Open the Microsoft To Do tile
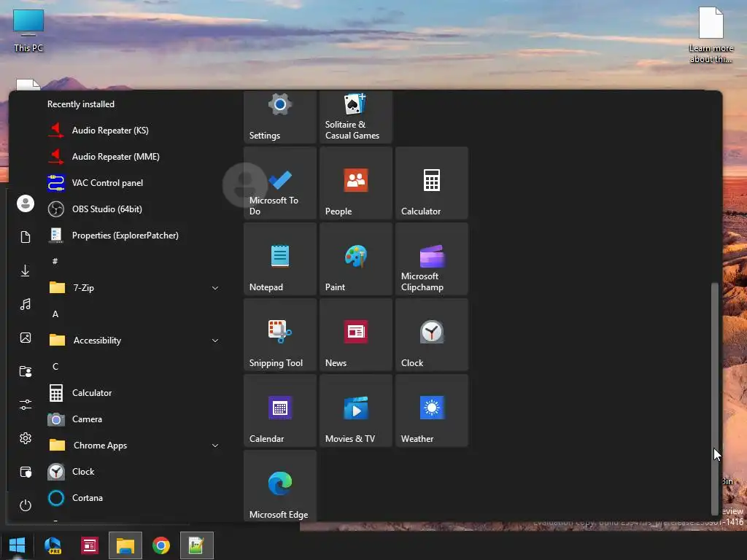 pyautogui.click(x=279, y=183)
